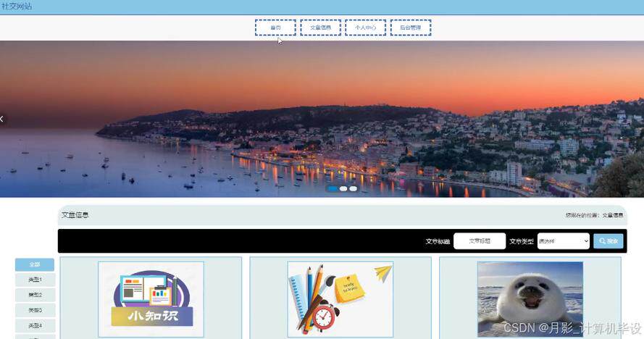Select the 类型1 category filter
Image resolution: width=644 pixels, height=339 pixels.
[x=35, y=280]
